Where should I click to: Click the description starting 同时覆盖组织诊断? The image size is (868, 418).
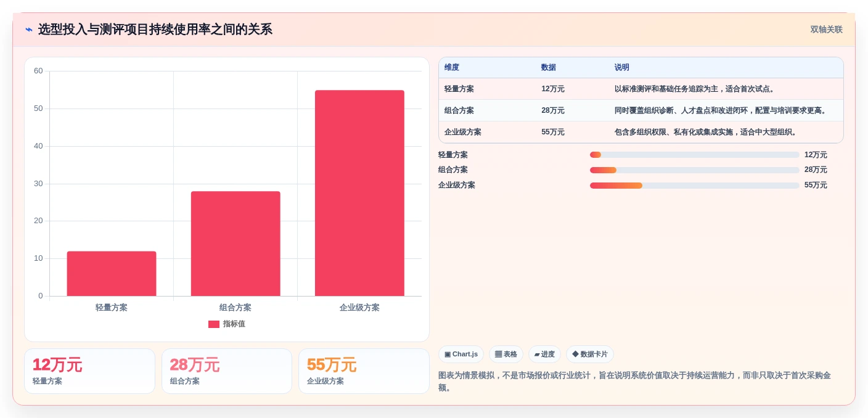[720, 110]
